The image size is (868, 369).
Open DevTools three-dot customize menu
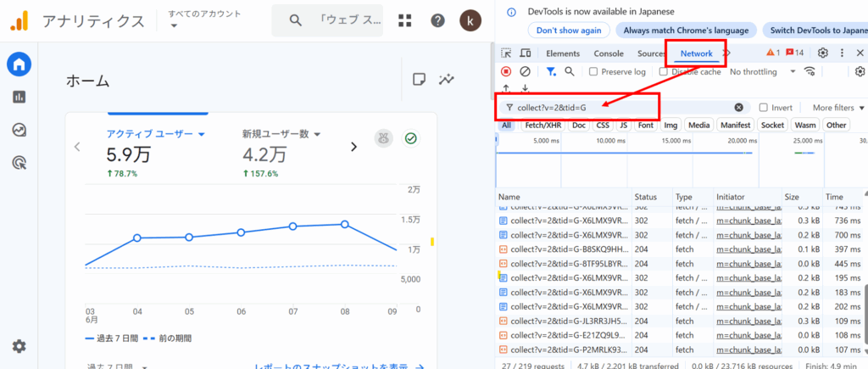coord(842,53)
